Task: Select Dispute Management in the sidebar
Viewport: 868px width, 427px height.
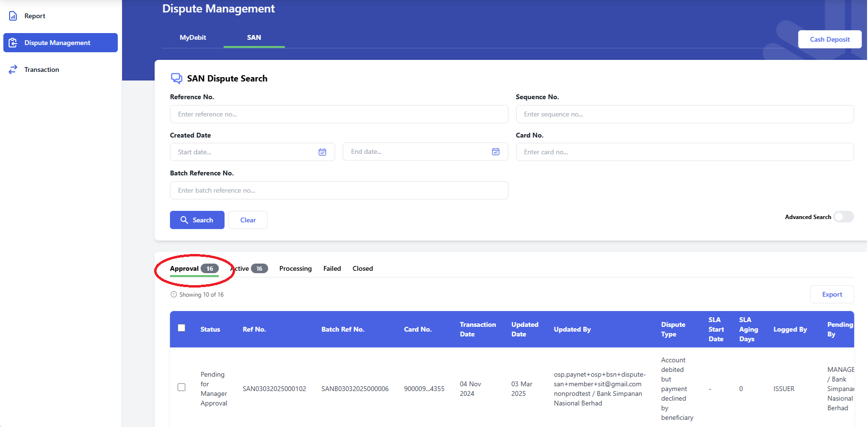Action: click(x=60, y=43)
